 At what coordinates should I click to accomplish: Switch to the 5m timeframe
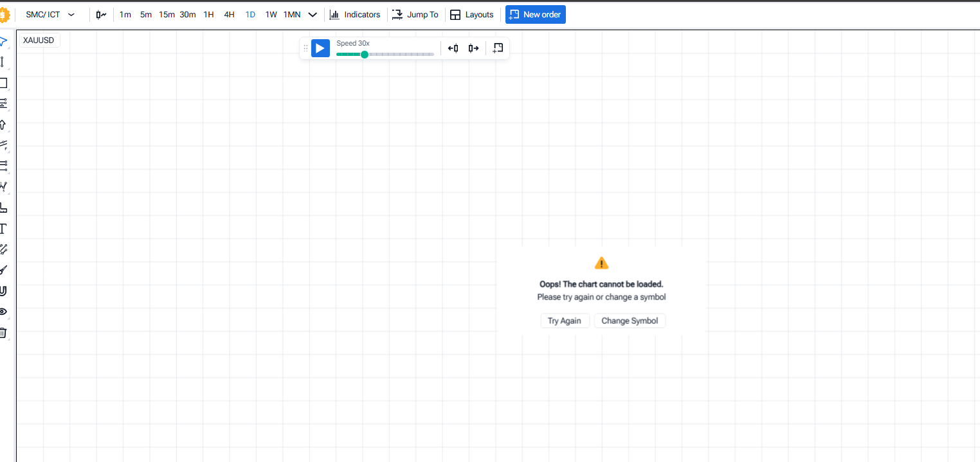pyautogui.click(x=146, y=14)
